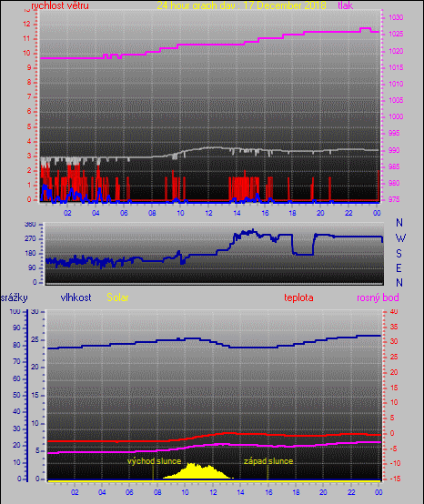Click the S letter on wind direction scale
424x504 pixels.
399,254
